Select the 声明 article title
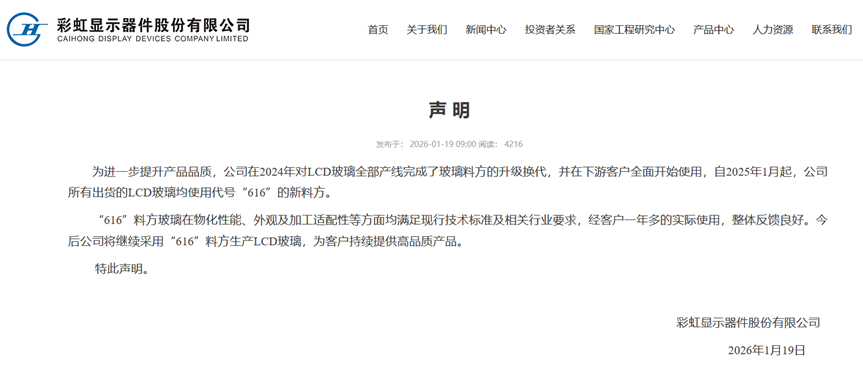The height and width of the screenshot is (380, 863). tap(449, 110)
